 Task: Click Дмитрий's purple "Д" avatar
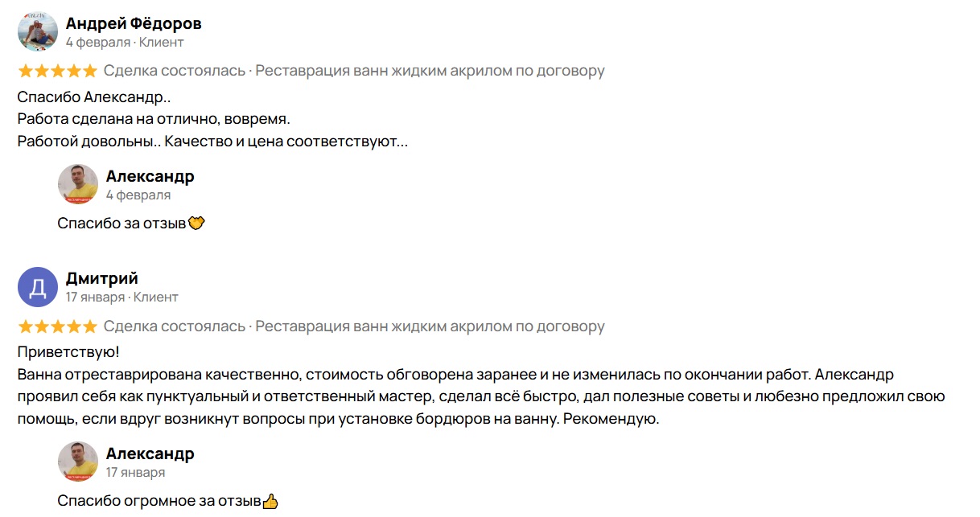click(37, 287)
